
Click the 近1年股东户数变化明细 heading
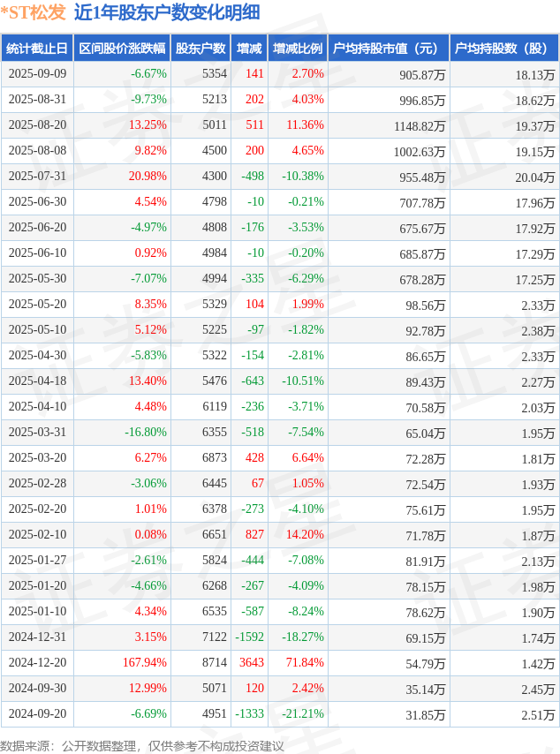point(167,12)
